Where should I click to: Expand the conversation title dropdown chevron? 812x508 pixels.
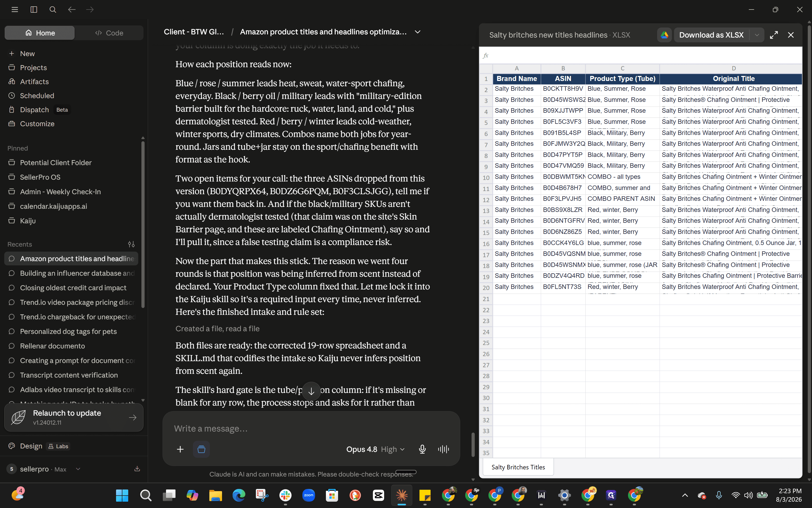[417, 32]
